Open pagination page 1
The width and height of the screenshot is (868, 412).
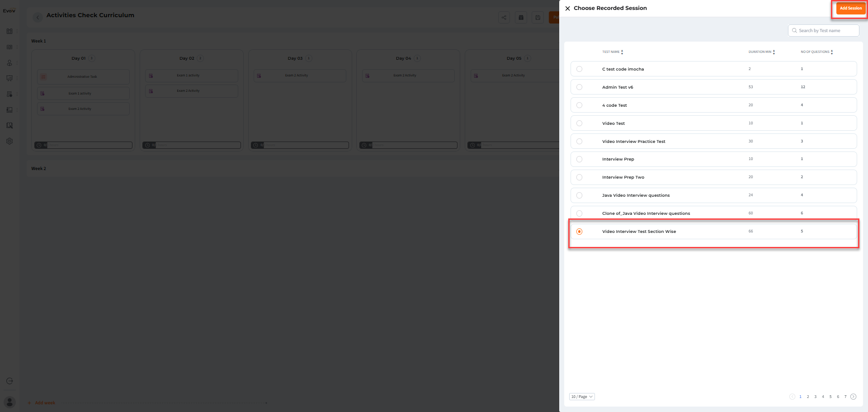click(x=800, y=397)
